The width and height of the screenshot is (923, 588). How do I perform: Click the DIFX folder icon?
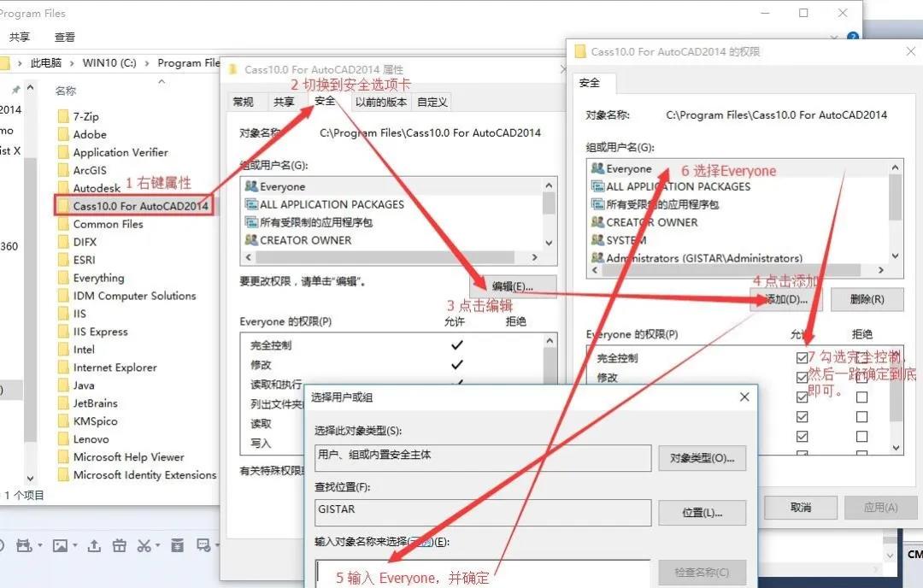click(63, 241)
